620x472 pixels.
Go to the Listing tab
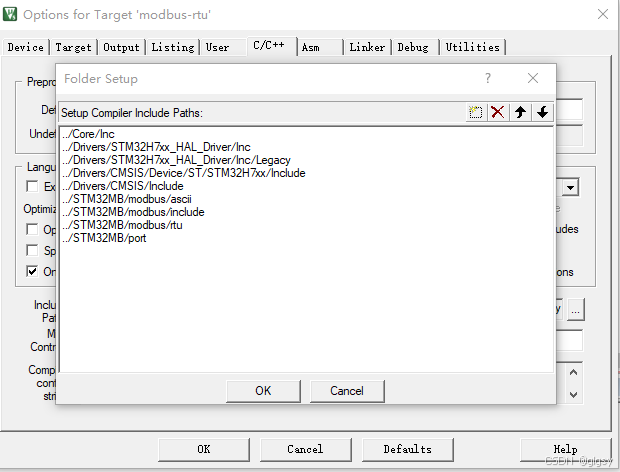click(x=173, y=47)
